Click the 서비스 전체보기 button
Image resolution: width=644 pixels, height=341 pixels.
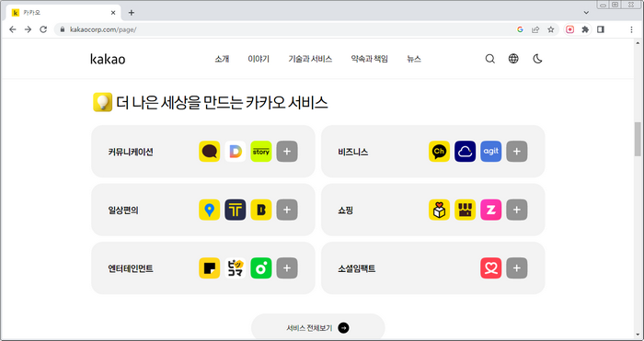point(318,327)
